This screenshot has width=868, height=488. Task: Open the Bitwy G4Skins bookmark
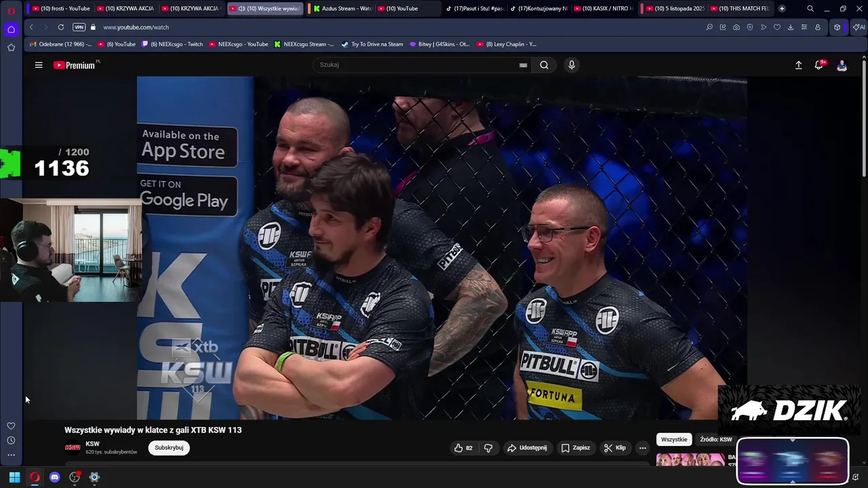(x=439, y=44)
